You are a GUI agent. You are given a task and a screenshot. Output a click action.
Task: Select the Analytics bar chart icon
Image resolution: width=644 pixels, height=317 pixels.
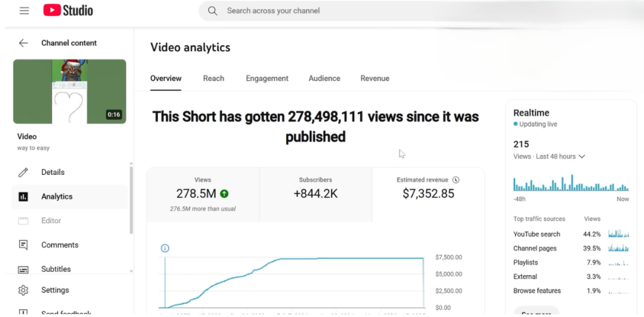pyautogui.click(x=23, y=196)
